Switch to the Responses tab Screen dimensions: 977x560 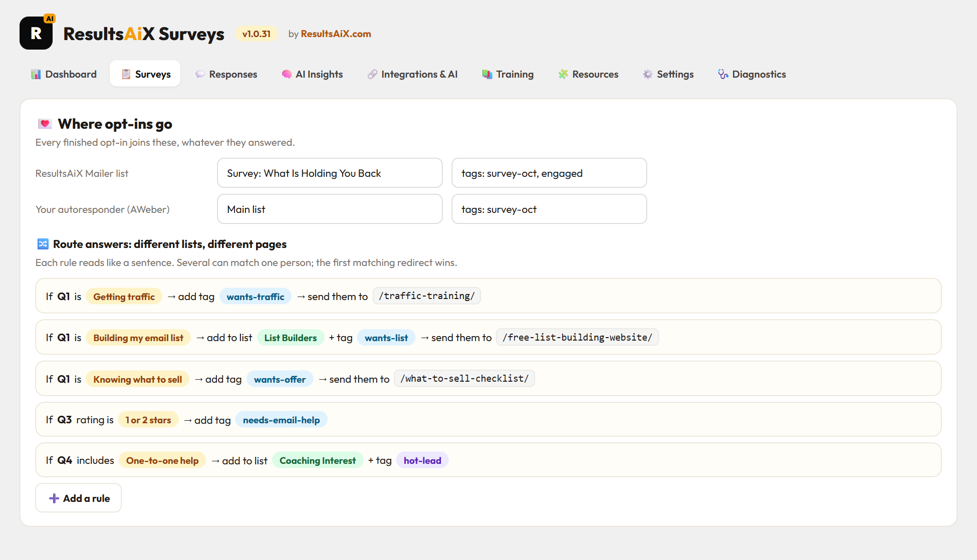coord(226,74)
